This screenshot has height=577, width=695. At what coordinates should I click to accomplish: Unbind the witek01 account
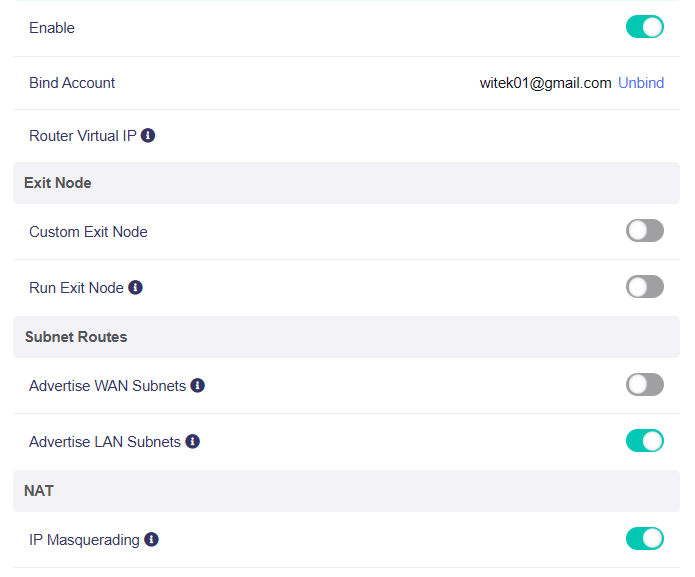641,83
